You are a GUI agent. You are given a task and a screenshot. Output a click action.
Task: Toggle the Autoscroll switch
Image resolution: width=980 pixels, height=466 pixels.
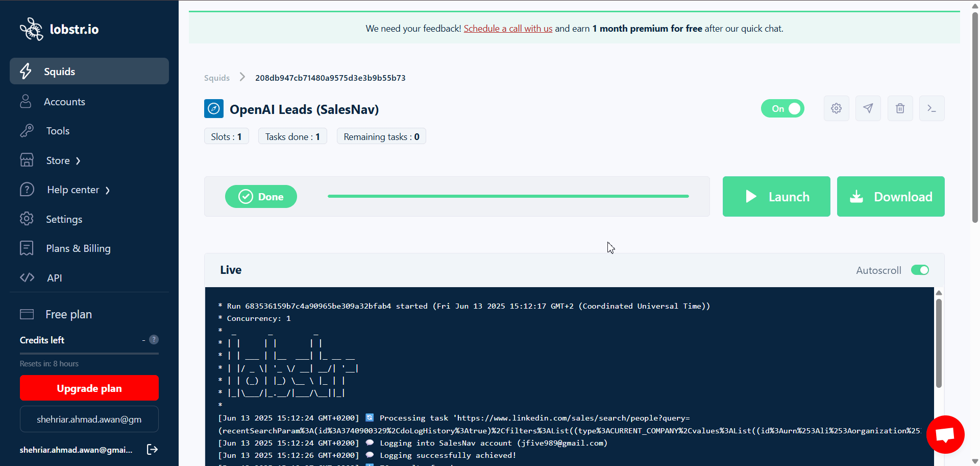920,270
